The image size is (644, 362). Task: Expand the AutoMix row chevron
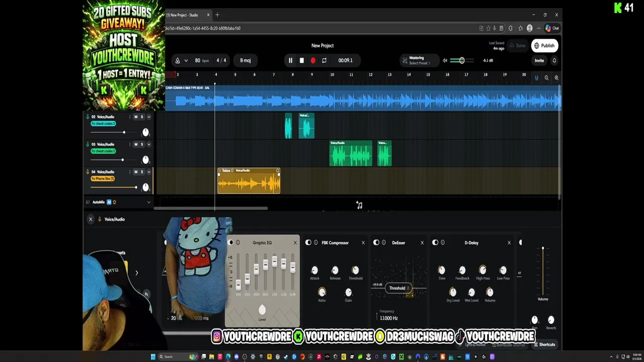click(x=148, y=202)
